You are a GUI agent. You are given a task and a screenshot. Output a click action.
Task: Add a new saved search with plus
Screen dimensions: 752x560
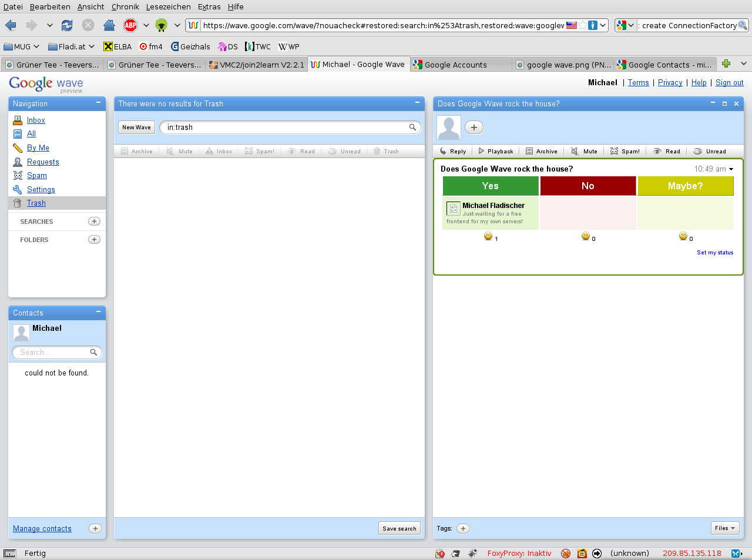click(94, 221)
